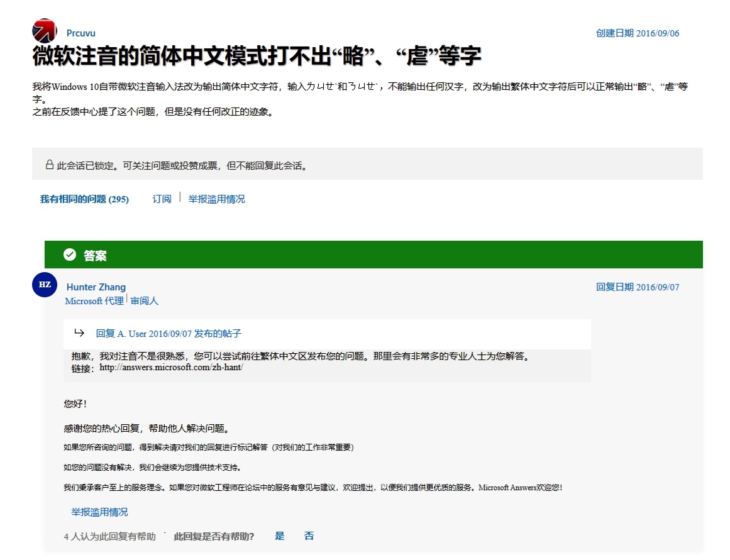Click the 回复日期 2016/09/07 date label
Screen dimensions: 730x560
coord(638,287)
